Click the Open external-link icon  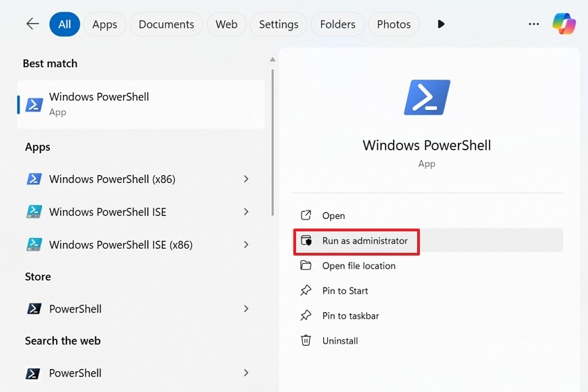click(x=306, y=215)
